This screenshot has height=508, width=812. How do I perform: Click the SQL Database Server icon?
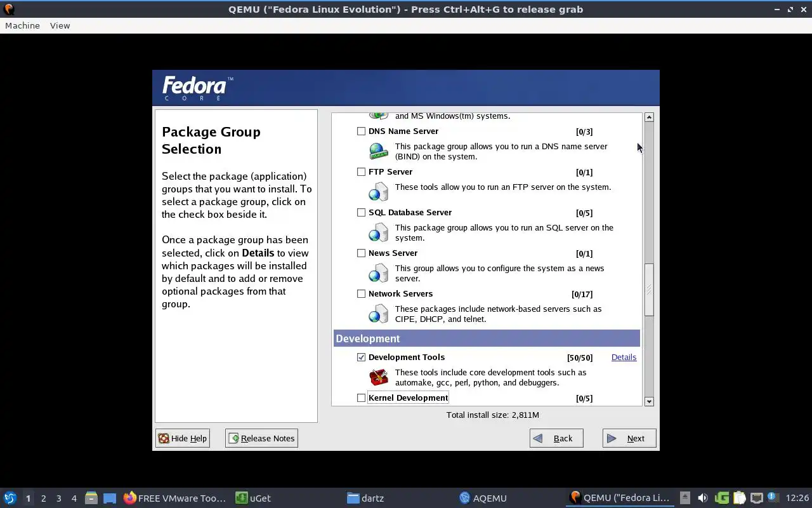379,232
